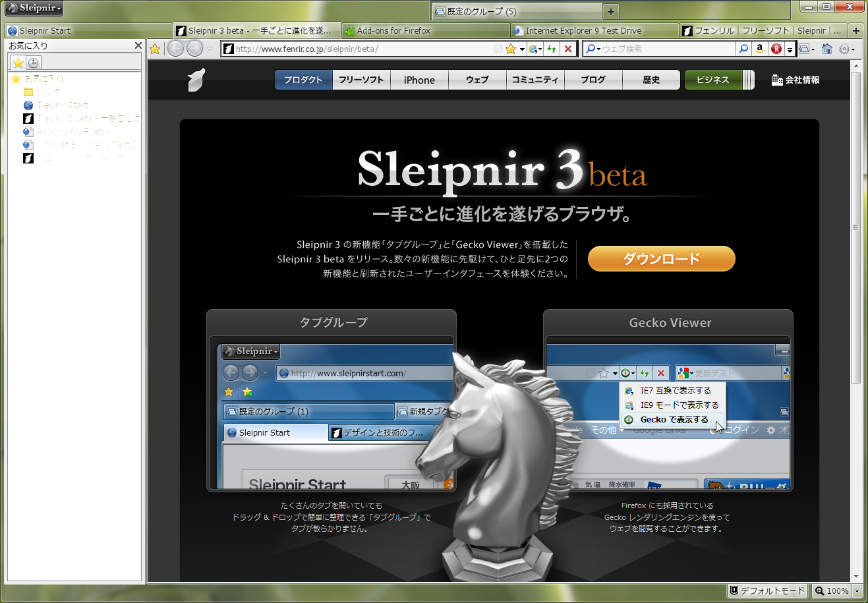Click the タブグループ feature screenshot

click(332, 413)
